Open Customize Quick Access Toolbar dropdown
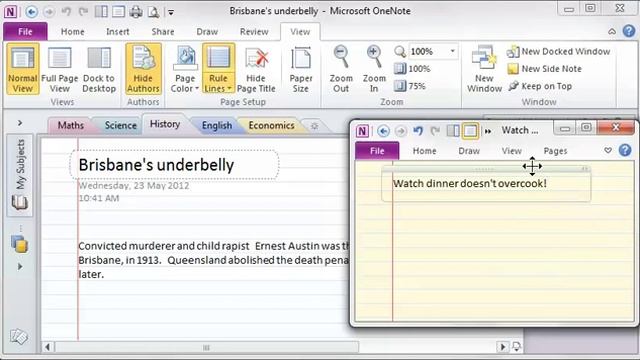The image size is (640, 360). [171, 12]
